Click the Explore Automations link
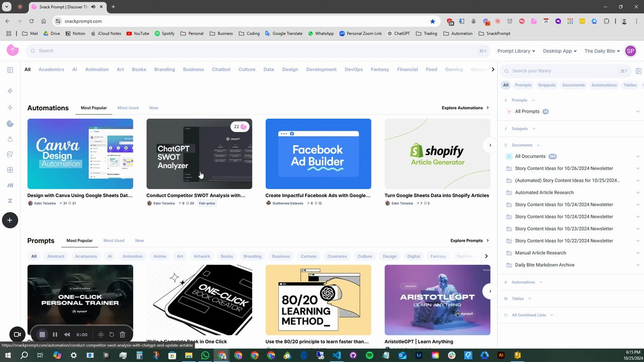The image size is (644, 362). click(465, 108)
